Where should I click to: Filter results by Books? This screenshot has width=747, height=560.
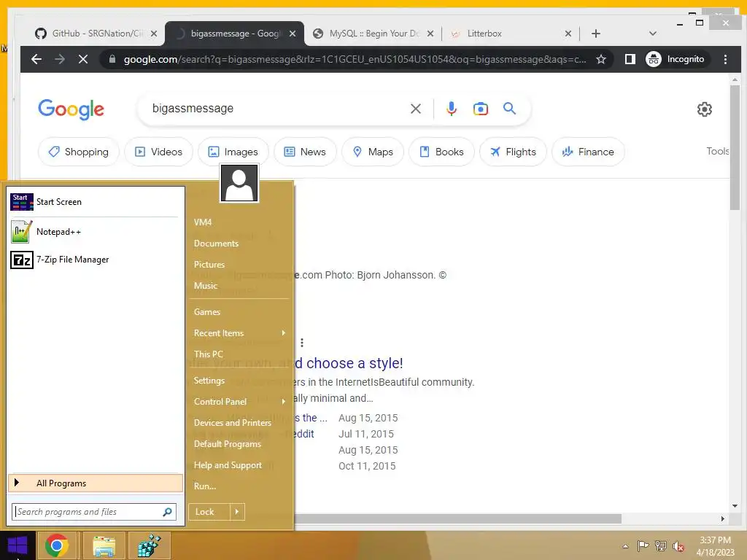[441, 152]
